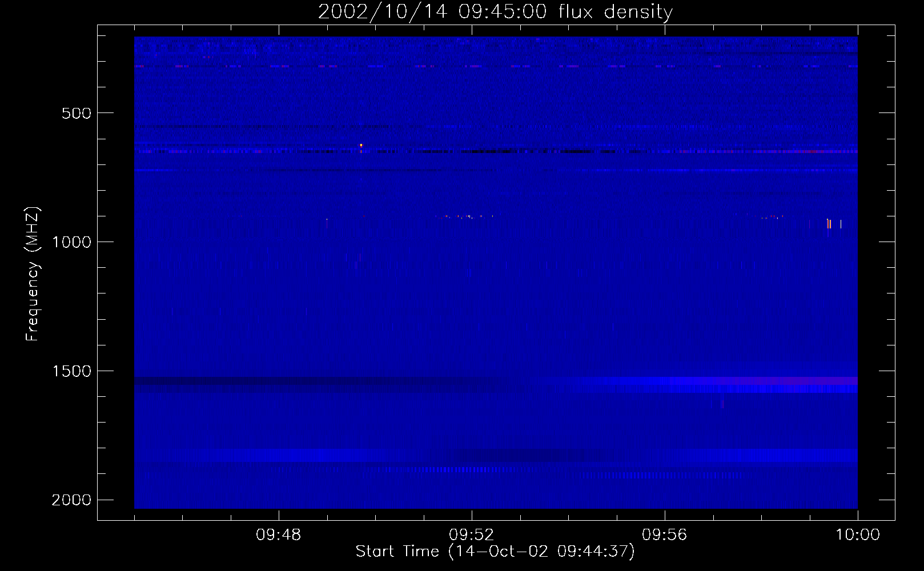Click the 09:52 time tick label

[x=472, y=535]
